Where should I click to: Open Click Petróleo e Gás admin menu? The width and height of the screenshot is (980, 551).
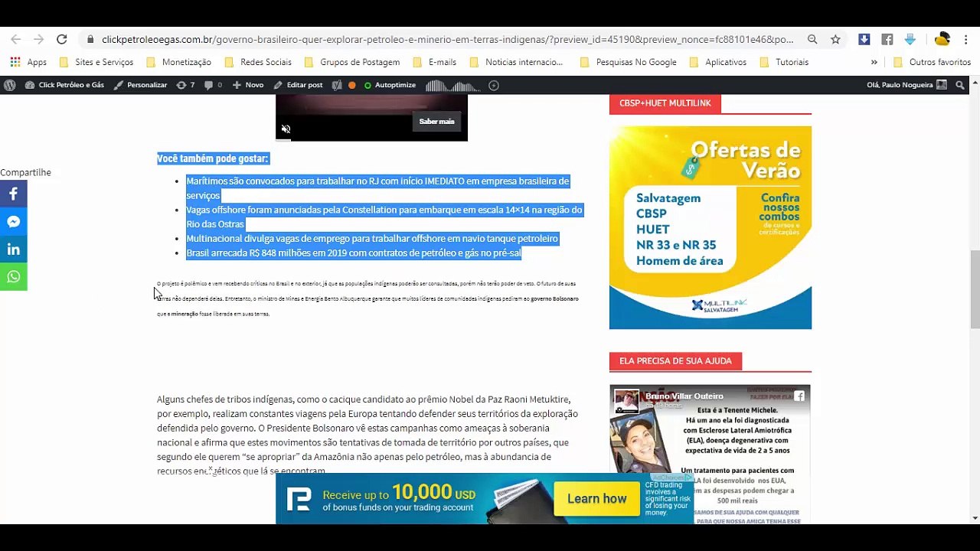click(64, 85)
